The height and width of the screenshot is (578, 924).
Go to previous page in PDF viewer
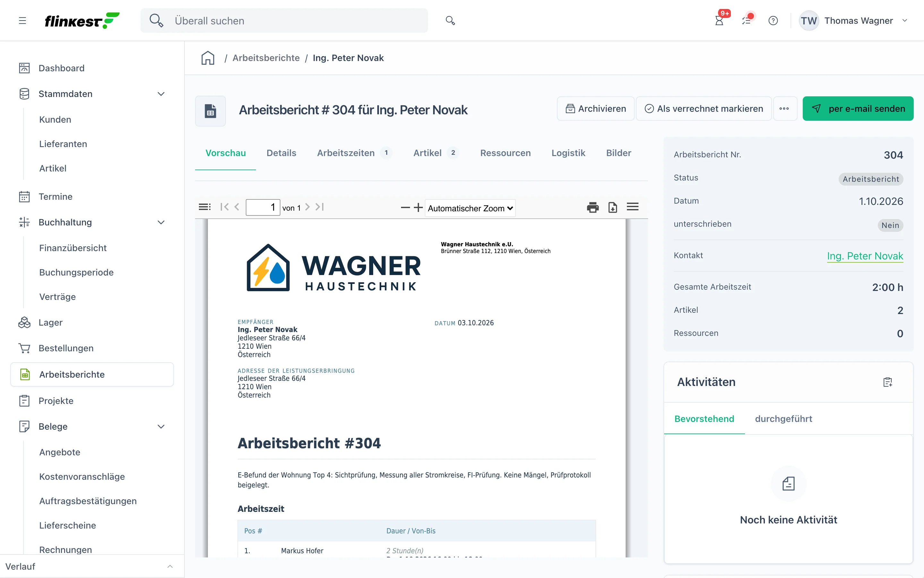[x=237, y=207]
